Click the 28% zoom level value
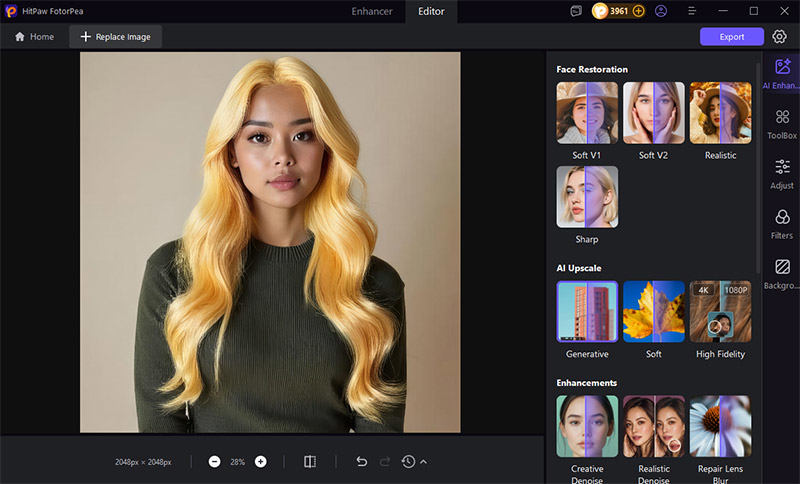 (237, 462)
